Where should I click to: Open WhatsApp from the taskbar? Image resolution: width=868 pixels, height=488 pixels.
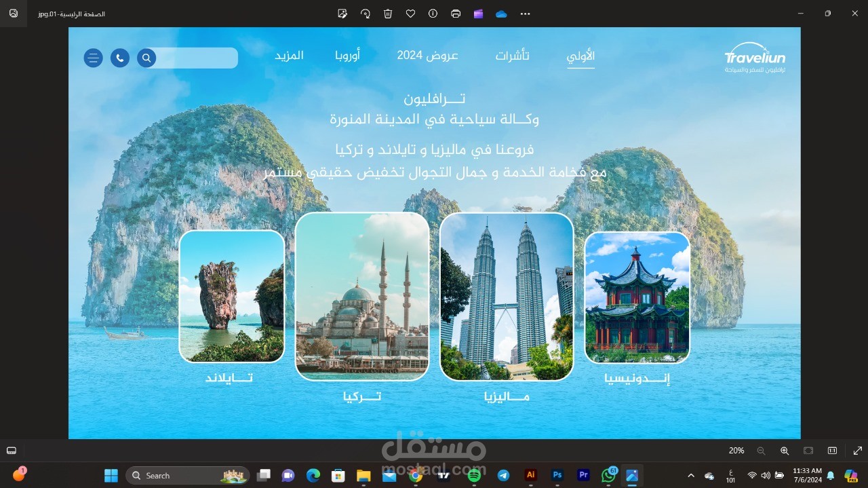click(x=608, y=475)
